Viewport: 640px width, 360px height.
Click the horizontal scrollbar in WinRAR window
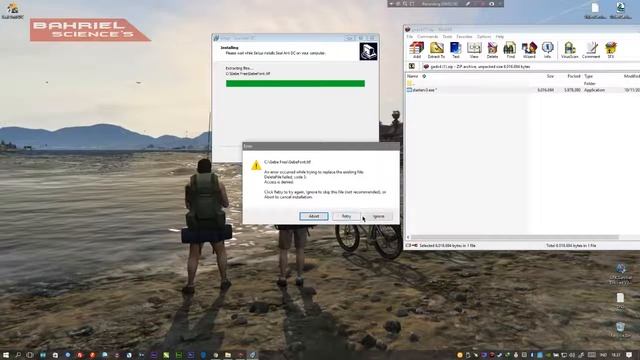click(x=514, y=237)
